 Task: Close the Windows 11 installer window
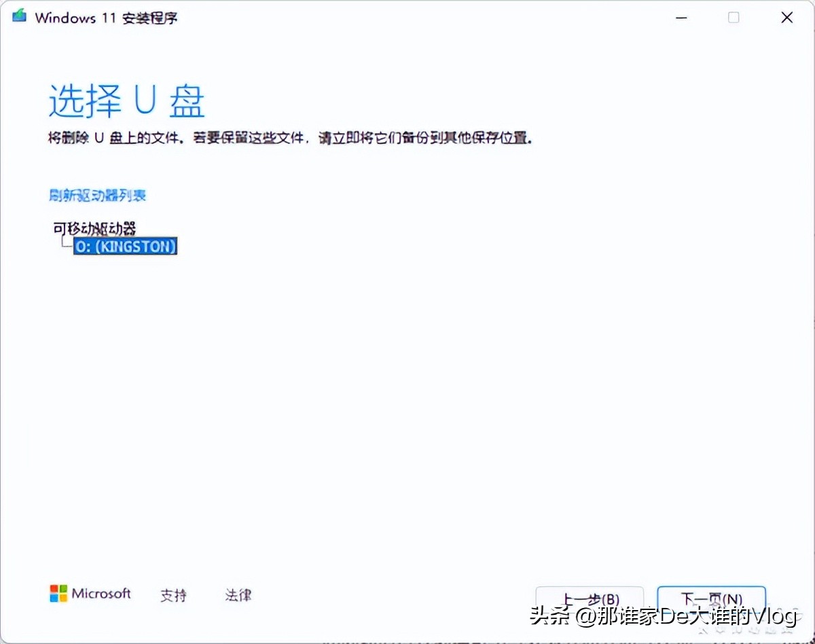(x=786, y=17)
